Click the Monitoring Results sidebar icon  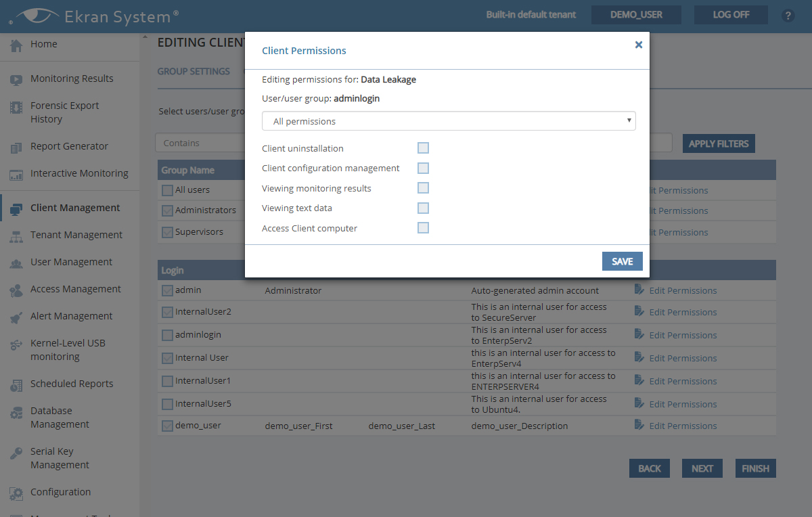point(16,80)
